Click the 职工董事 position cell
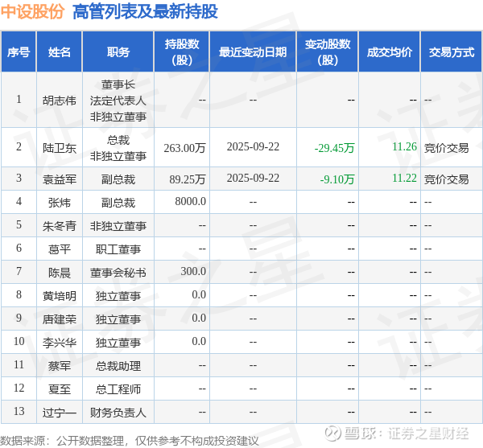This screenshot has height=448, width=483. click(x=118, y=249)
